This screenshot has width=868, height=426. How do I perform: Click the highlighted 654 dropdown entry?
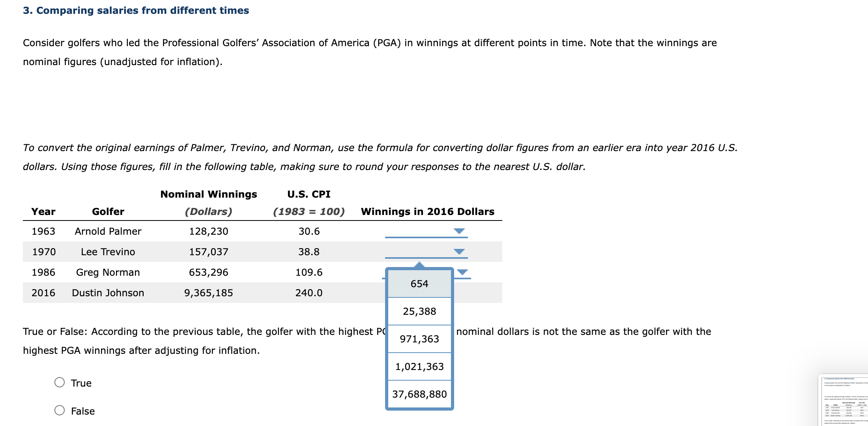[x=419, y=283]
